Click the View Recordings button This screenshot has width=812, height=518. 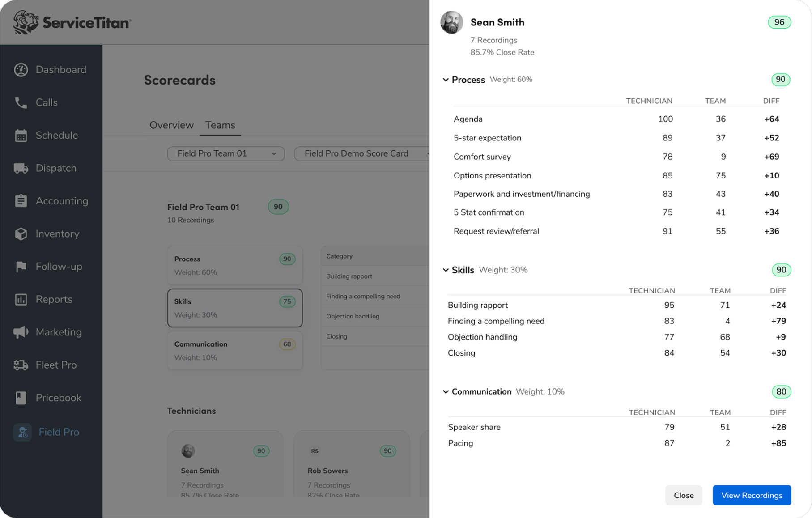tap(752, 495)
